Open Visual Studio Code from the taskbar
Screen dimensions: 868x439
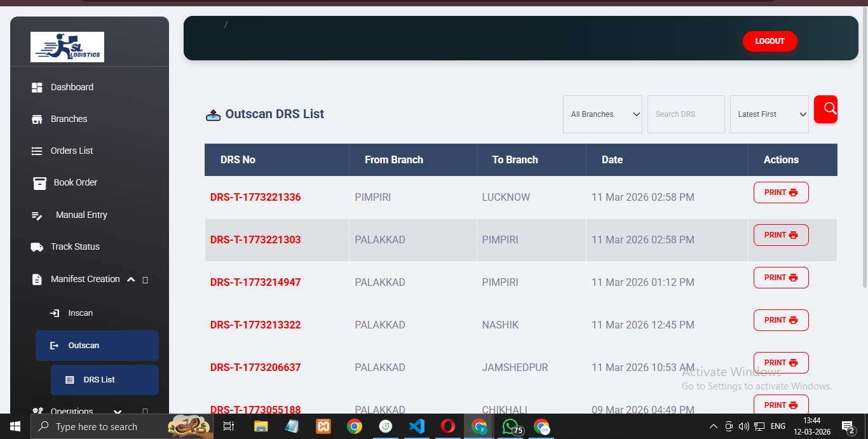417,426
